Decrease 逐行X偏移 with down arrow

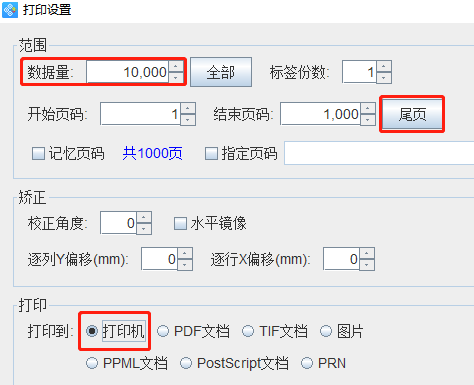pos(367,264)
